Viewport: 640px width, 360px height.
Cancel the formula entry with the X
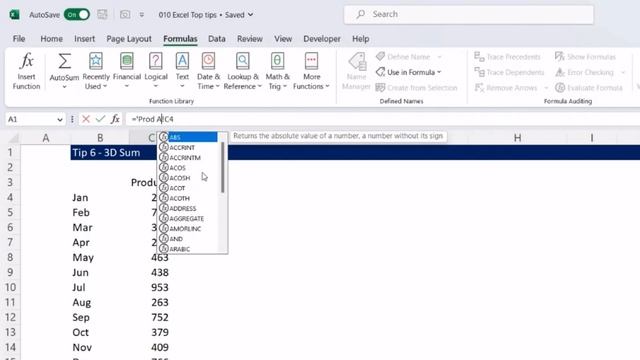click(x=86, y=119)
